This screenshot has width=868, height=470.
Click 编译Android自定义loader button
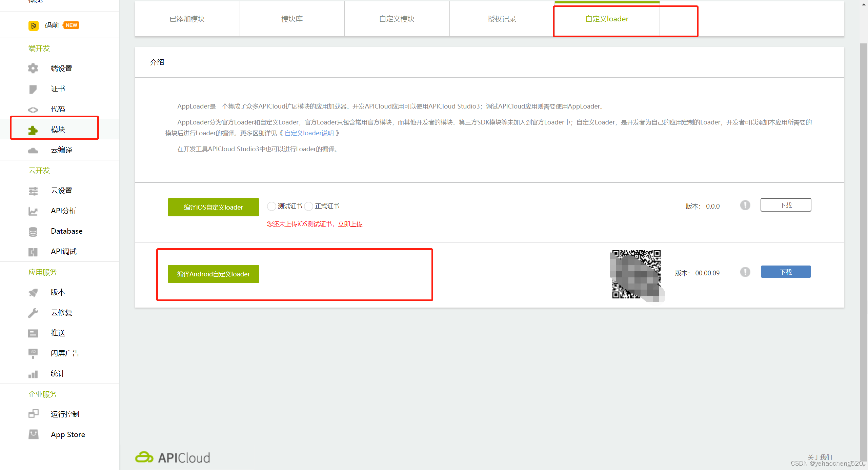coord(213,274)
